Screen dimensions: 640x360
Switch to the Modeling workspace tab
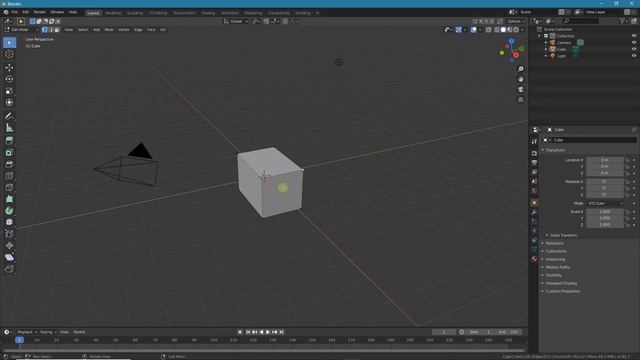coord(113,13)
